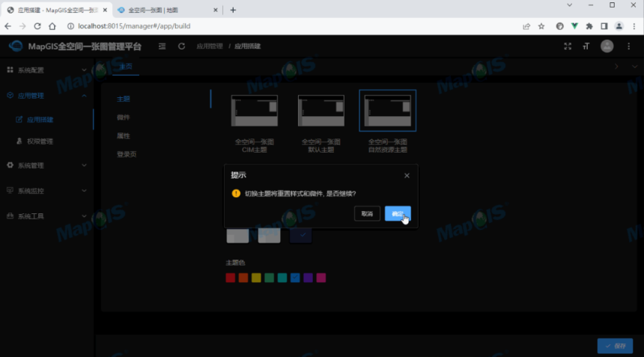Image resolution: width=644 pixels, height=357 pixels.
Task: Open a new browser tab
Action: pyautogui.click(x=233, y=10)
